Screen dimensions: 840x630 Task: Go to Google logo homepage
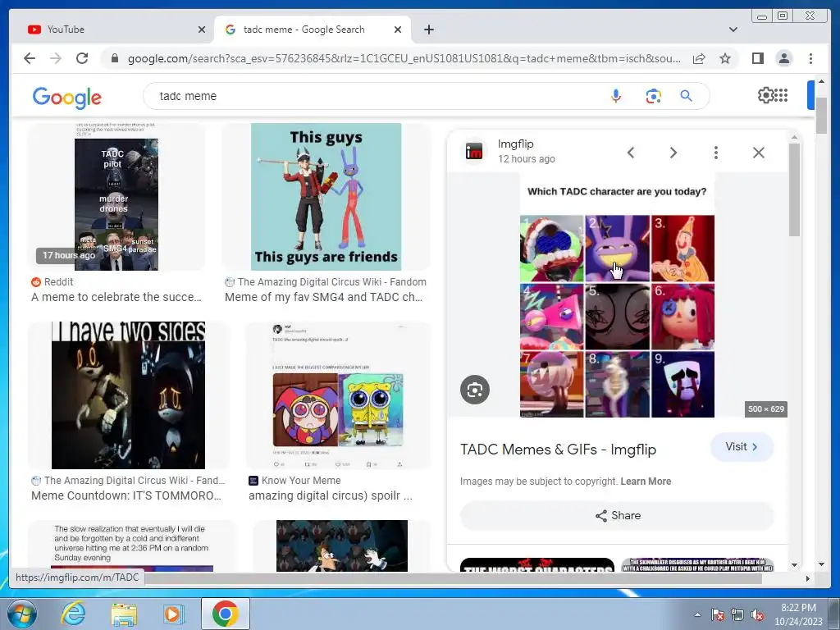tap(67, 97)
